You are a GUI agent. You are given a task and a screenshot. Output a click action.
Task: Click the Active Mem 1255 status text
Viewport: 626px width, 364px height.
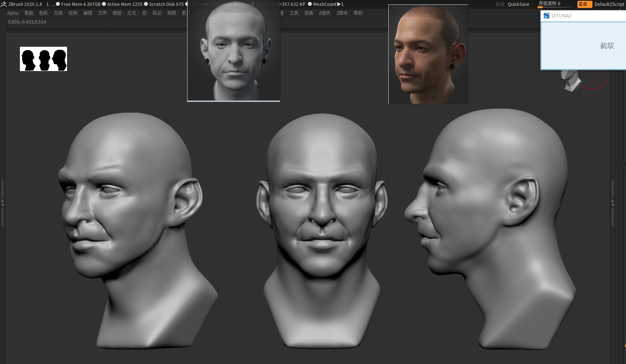point(125,4)
